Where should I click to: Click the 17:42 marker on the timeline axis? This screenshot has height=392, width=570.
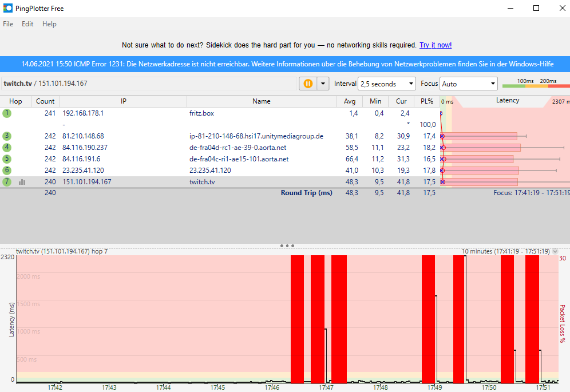coord(55,387)
